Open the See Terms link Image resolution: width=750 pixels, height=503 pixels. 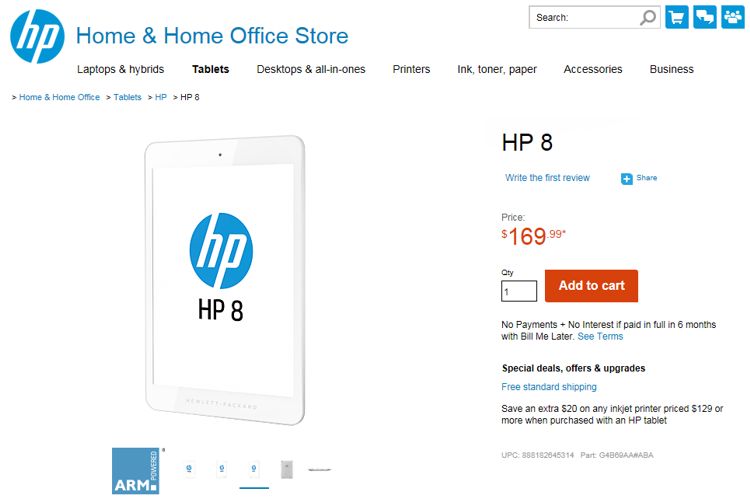[x=600, y=337]
